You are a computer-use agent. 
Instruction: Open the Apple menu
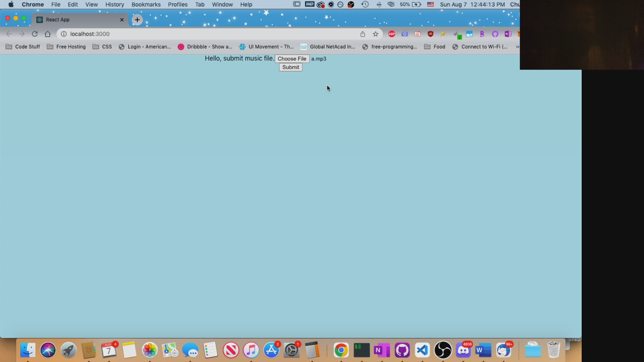[x=11, y=5]
